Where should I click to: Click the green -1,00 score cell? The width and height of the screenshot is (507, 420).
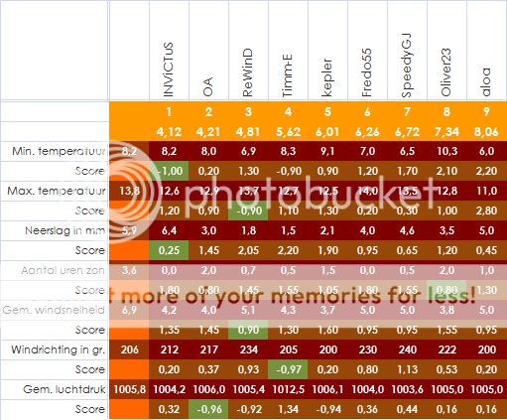click(169, 171)
